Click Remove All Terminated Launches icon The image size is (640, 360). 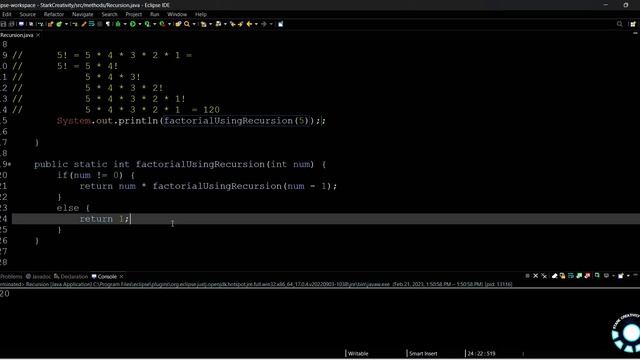click(544, 276)
